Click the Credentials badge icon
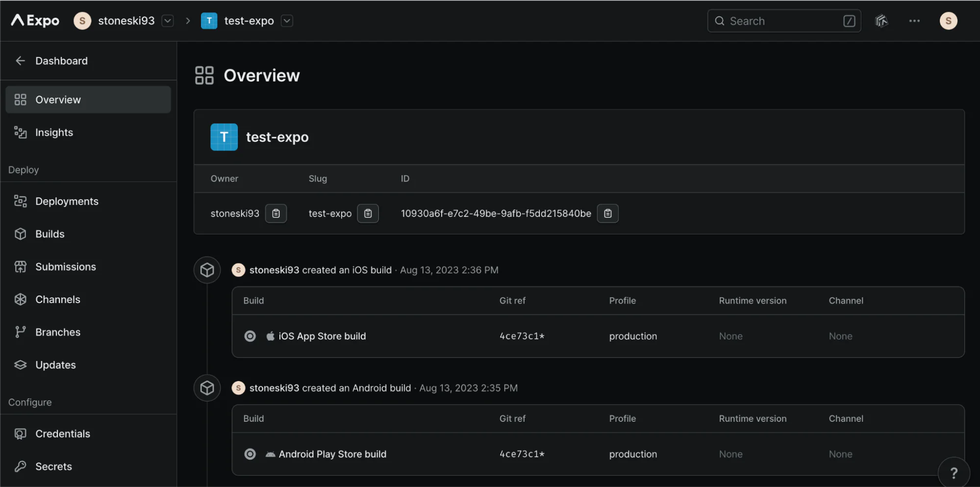The height and width of the screenshot is (487, 980). tap(20, 434)
